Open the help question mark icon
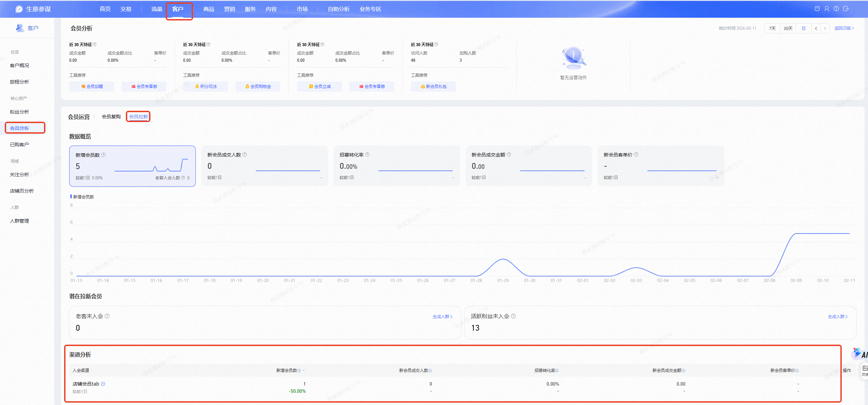This screenshot has width=868, height=405. click(x=836, y=9)
